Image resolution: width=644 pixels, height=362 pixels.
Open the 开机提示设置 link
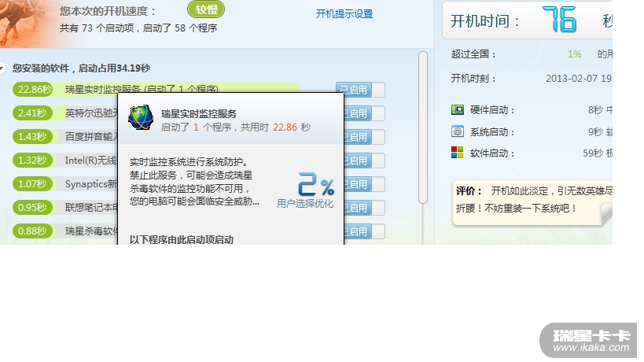tap(344, 13)
